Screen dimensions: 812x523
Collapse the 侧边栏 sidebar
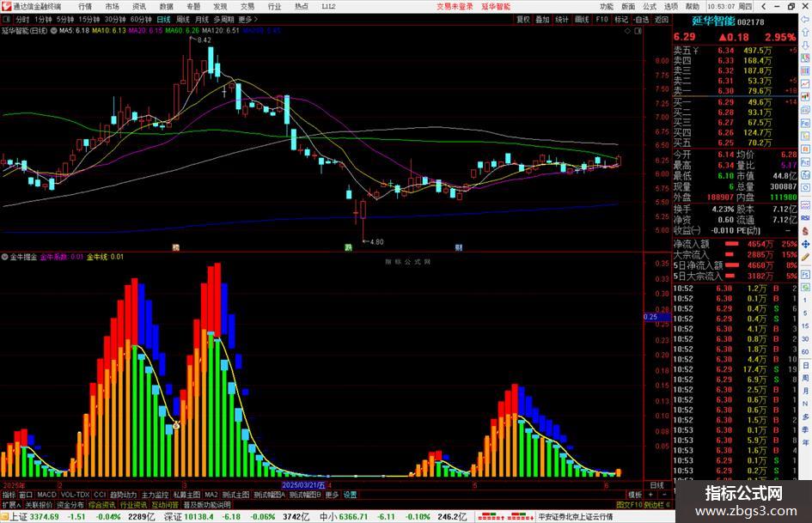tap(656, 505)
